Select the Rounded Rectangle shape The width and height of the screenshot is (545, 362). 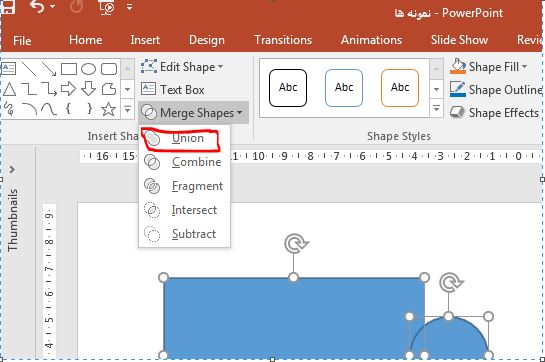click(109, 69)
